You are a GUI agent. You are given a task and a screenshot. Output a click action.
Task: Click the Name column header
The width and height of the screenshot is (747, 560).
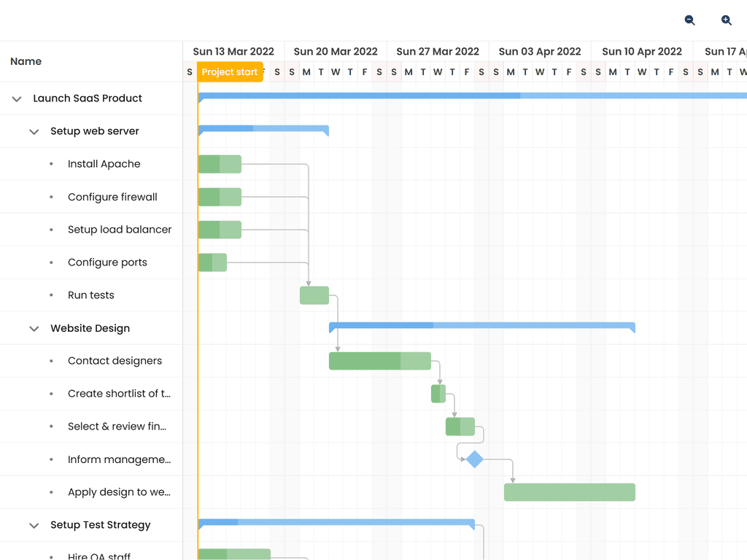coord(26,61)
